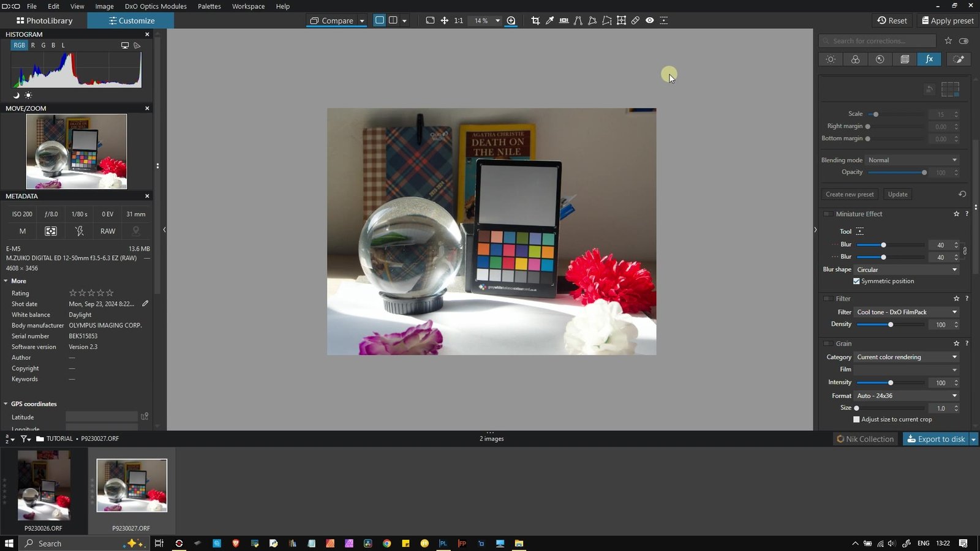
Task: Uncheck the Symmetric position checkbox
Action: click(x=856, y=281)
